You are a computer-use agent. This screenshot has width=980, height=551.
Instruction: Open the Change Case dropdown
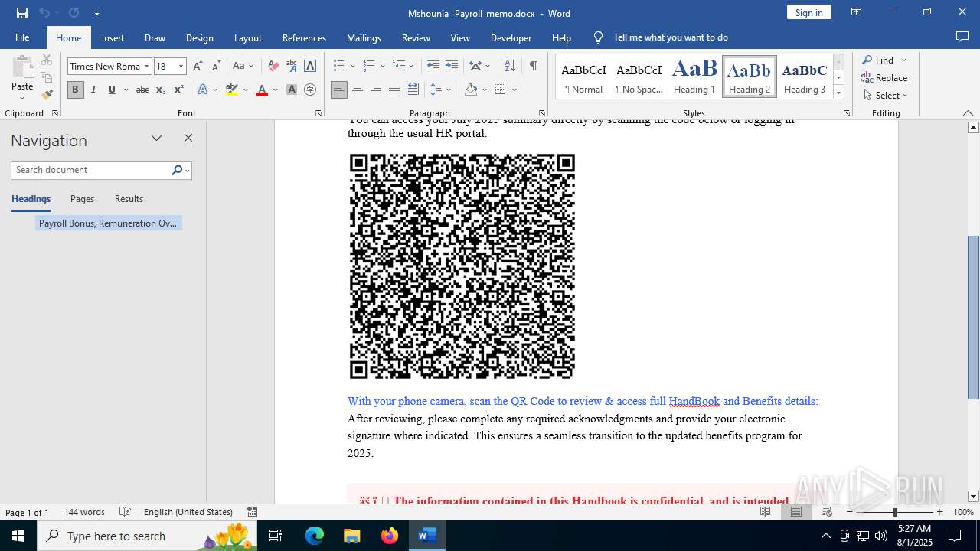click(x=243, y=66)
